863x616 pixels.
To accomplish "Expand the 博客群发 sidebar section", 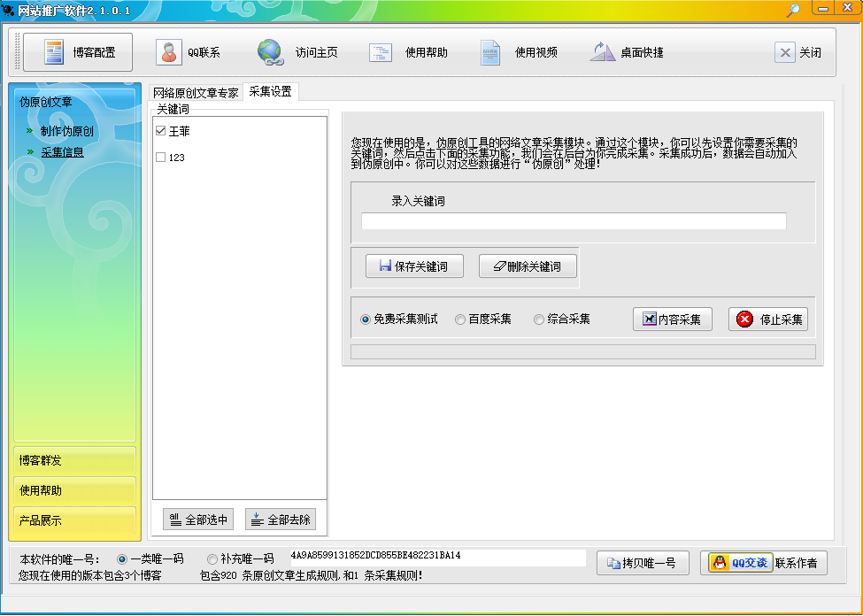I will (x=75, y=460).
